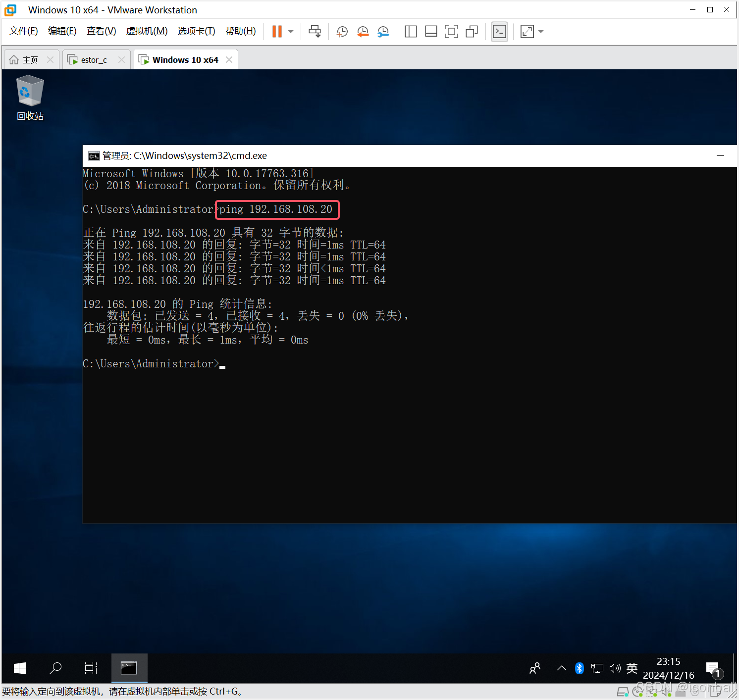Click the last prompt C:\Users\Administrator>

click(151, 364)
